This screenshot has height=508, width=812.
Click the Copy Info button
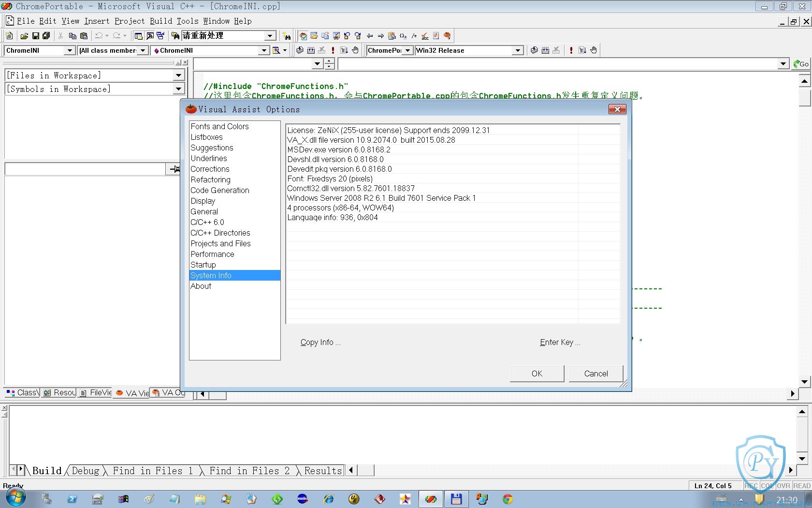point(320,342)
